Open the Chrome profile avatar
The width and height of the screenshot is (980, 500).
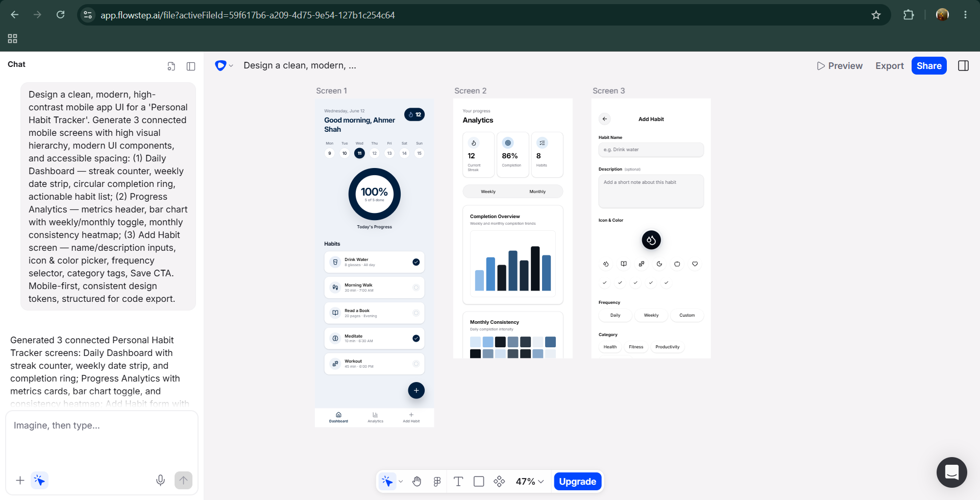(942, 15)
